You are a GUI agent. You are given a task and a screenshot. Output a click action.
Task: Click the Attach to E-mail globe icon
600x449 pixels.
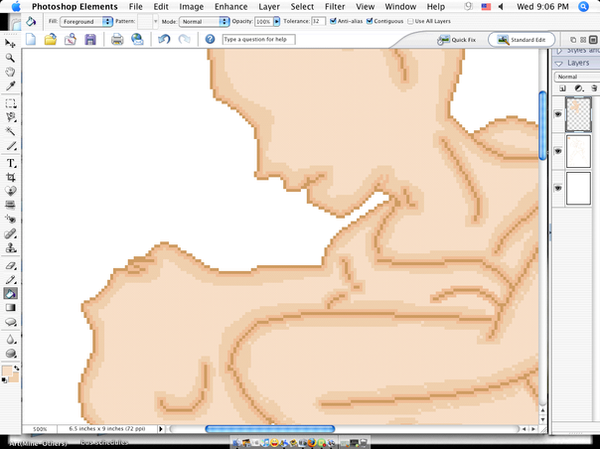click(x=137, y=39)
